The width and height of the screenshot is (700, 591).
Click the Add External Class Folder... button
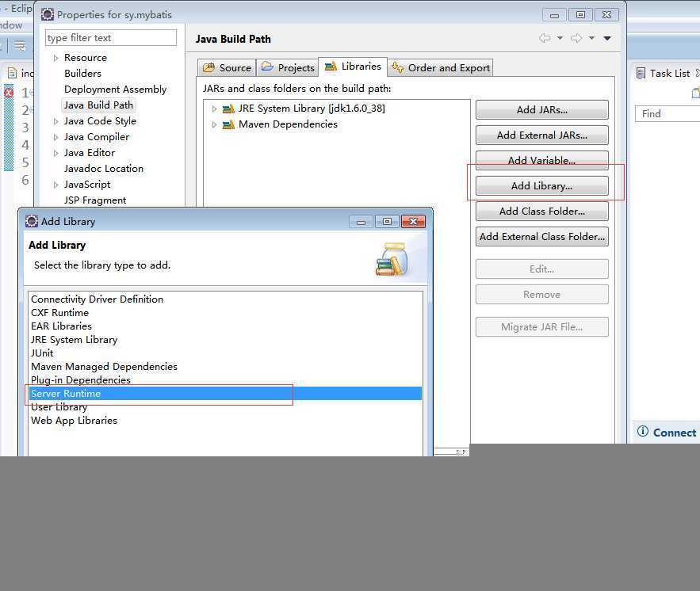542,237
